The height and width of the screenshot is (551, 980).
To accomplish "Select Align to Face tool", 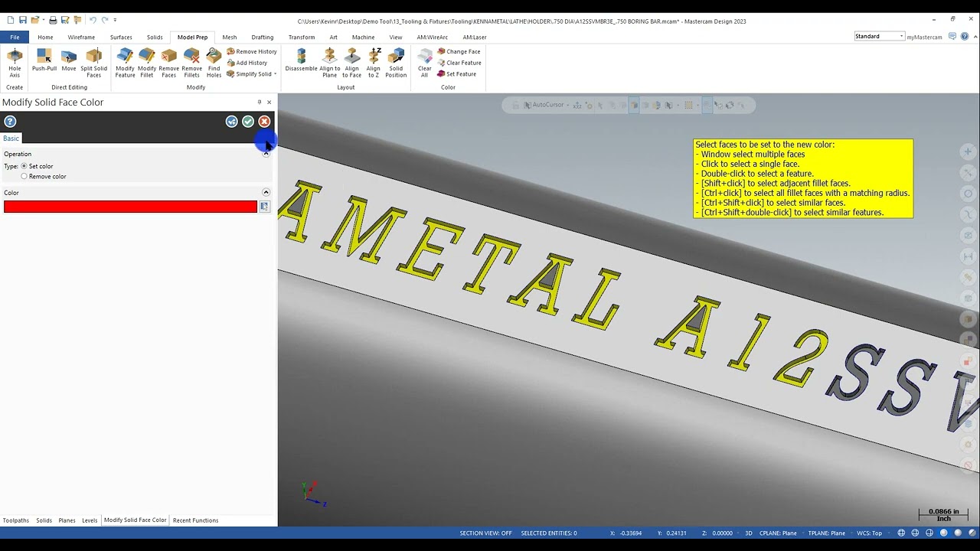I will pyautogui.click(x=352, y=63).
